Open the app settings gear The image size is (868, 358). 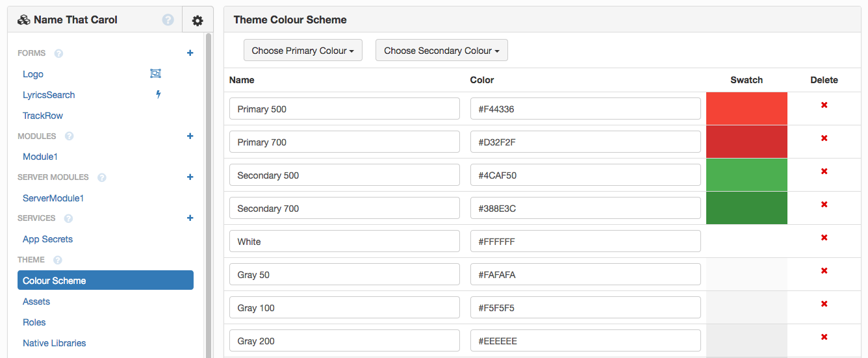coord(198,21)
